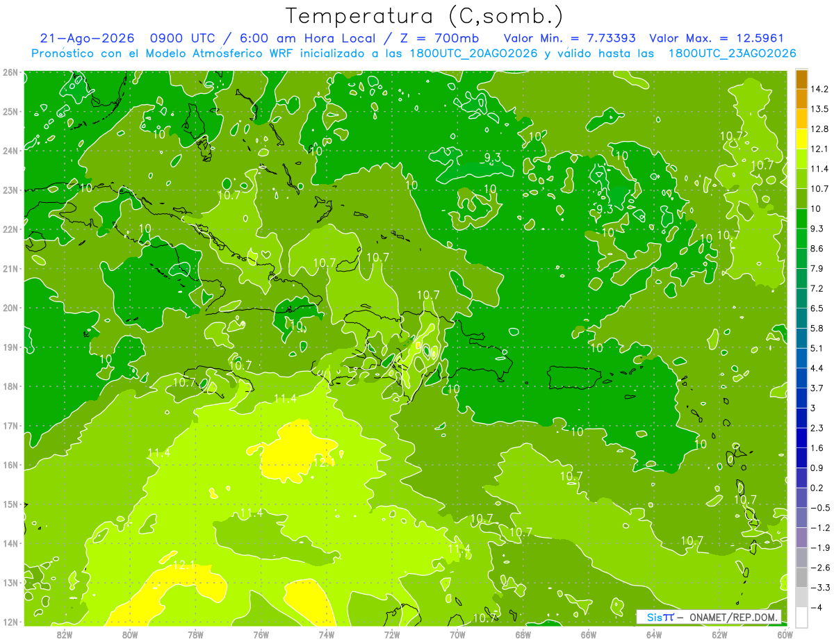
Task: Click the "5.1" color scale label
Action: [817, 348]
